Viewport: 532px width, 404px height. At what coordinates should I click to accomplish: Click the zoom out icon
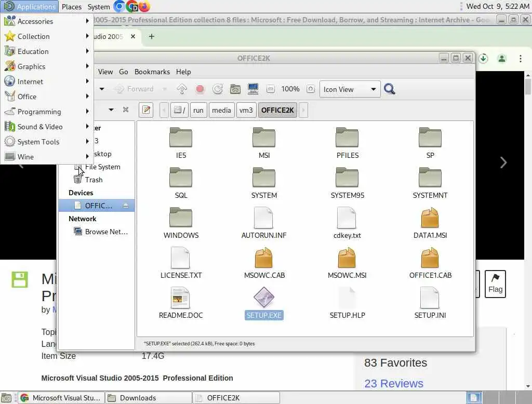point(270,89)
